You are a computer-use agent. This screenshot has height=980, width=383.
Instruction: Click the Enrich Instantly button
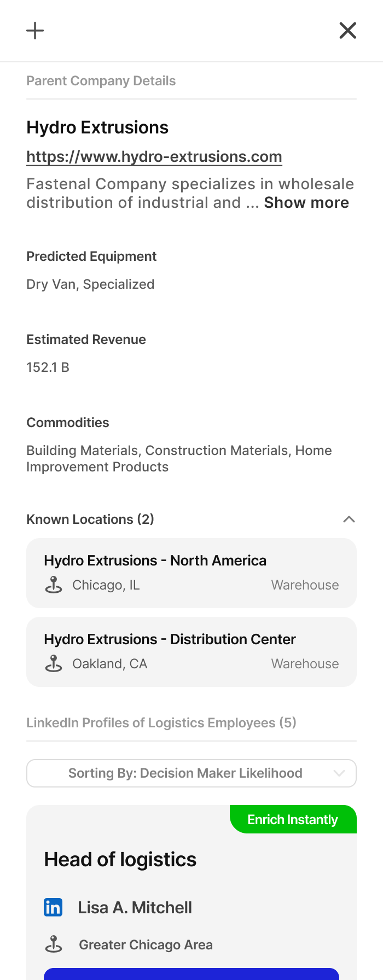(293, 819)
